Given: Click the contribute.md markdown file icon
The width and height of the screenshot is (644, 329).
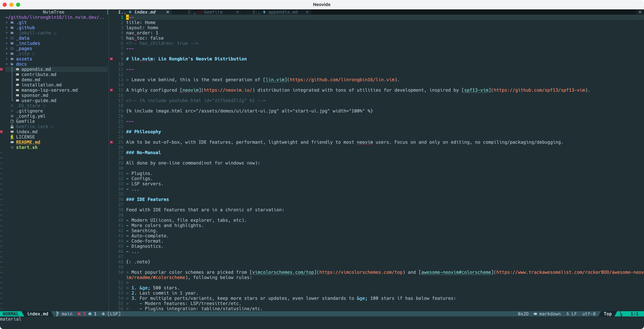Looking at the screenshot, I should coord(17,75).
